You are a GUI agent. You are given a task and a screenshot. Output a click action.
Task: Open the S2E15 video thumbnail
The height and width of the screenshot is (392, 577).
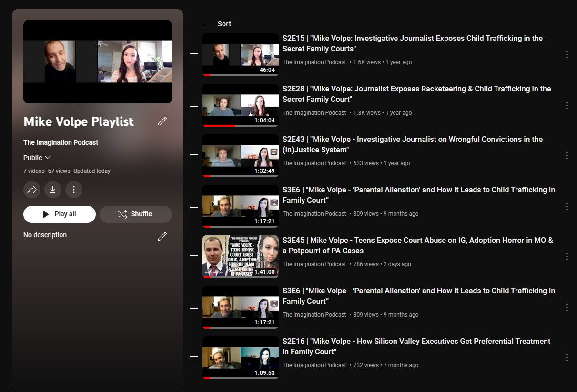click(241, 55)
